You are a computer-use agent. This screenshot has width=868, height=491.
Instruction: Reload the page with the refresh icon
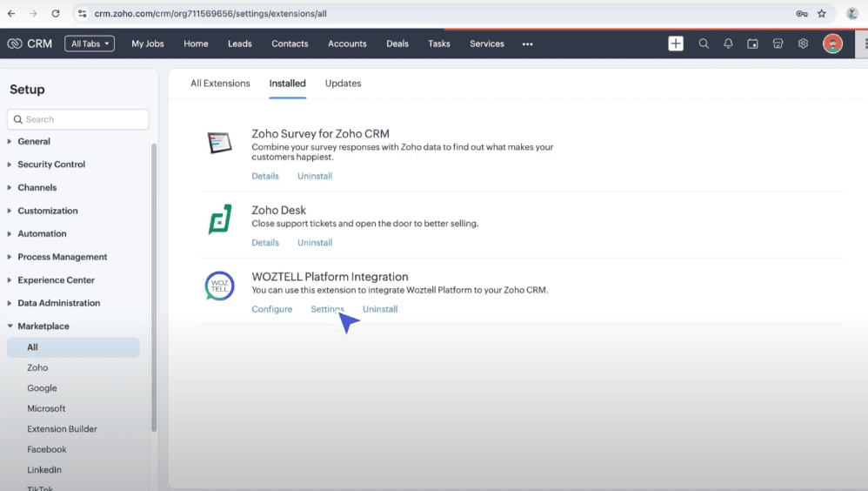pyautogui.click(x=56, y=13)
